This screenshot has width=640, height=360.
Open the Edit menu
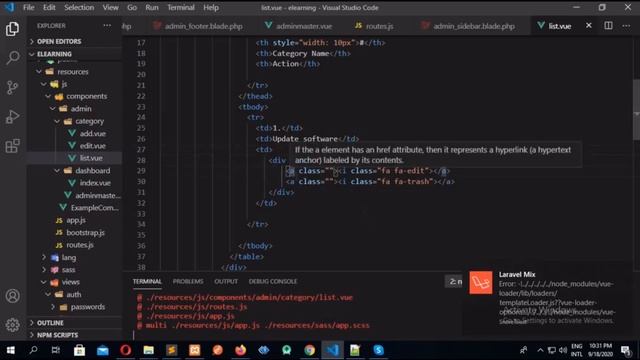tap(49, 7)
